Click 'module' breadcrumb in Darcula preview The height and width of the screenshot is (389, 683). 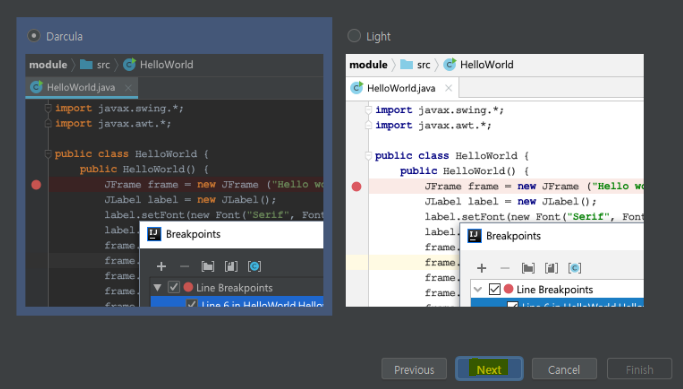[48, 64]
